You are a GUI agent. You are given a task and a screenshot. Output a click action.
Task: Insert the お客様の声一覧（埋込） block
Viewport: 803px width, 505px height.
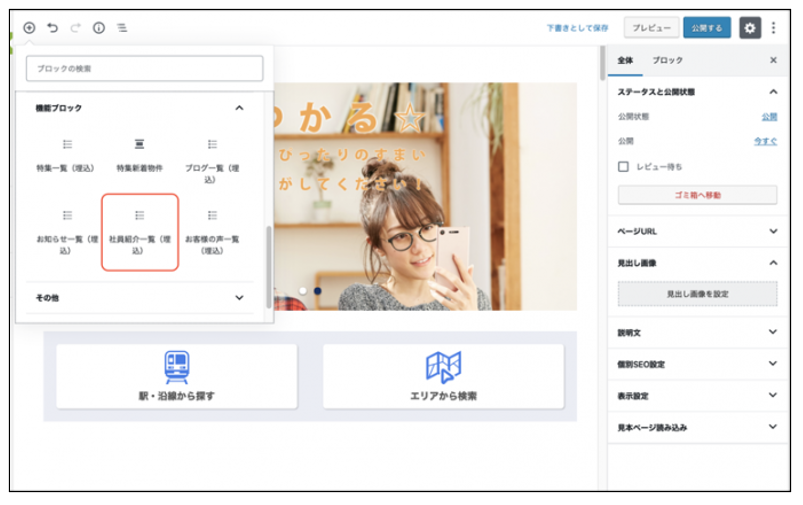coord(212,232)
